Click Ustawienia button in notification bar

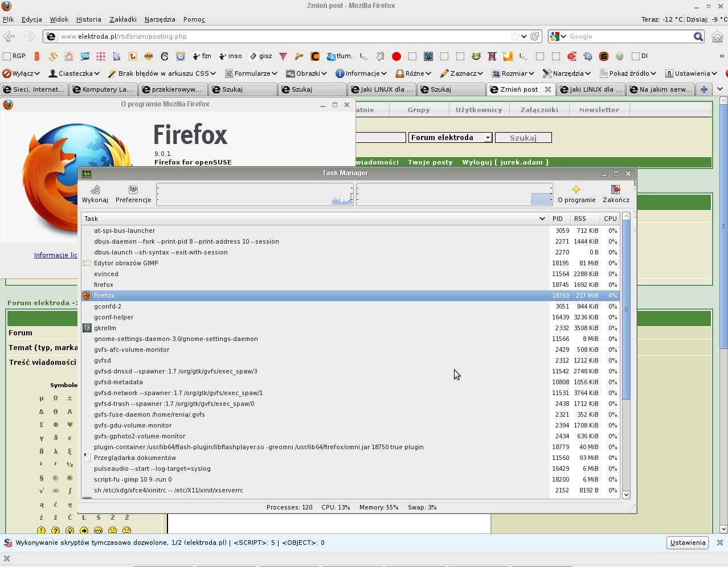[x=688, y=543]
